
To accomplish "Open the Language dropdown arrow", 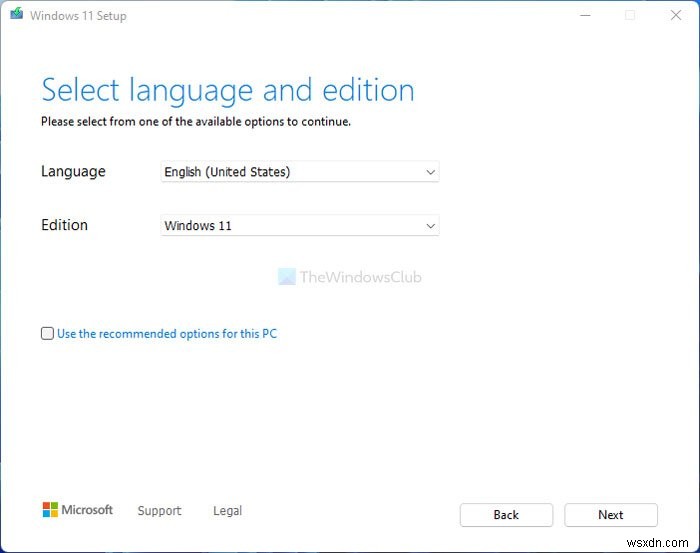I will click(x=430, y=172).
